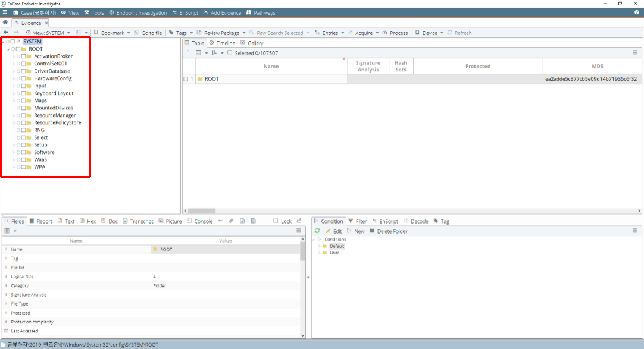Screen dimensions: 644x349
Task: Open the hamburger menu at top left
Action: coord(5,12)
